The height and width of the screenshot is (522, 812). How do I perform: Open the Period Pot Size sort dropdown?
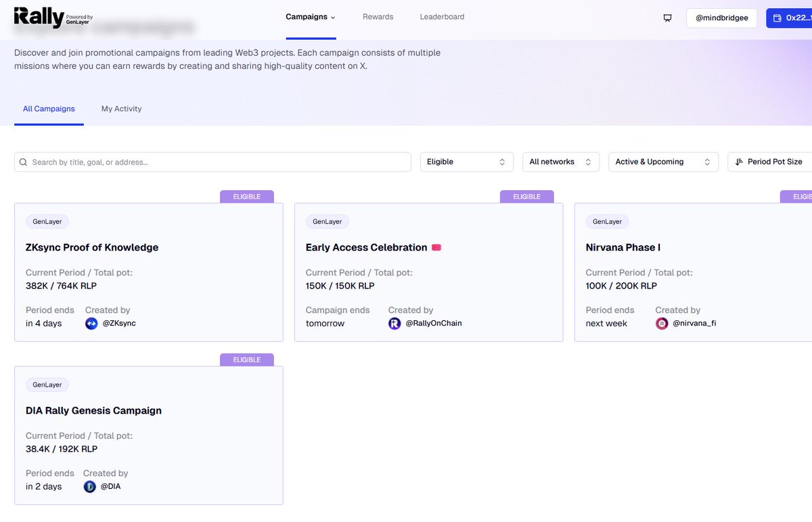(x=769, y=162)
